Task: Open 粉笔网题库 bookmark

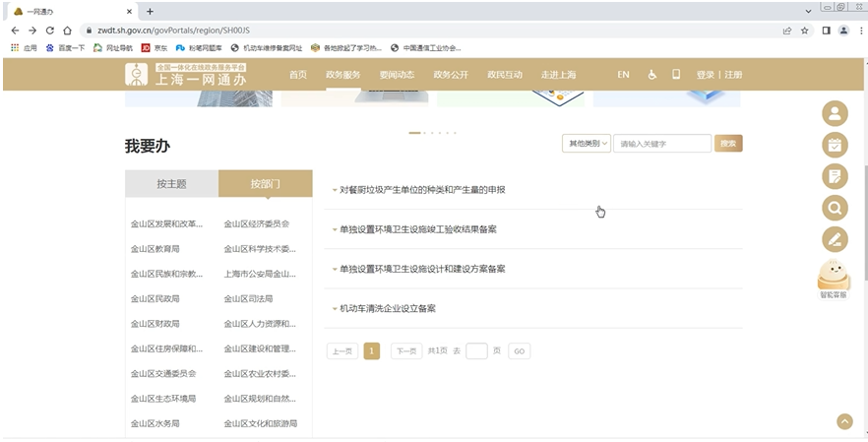Action: click(199, 48)
